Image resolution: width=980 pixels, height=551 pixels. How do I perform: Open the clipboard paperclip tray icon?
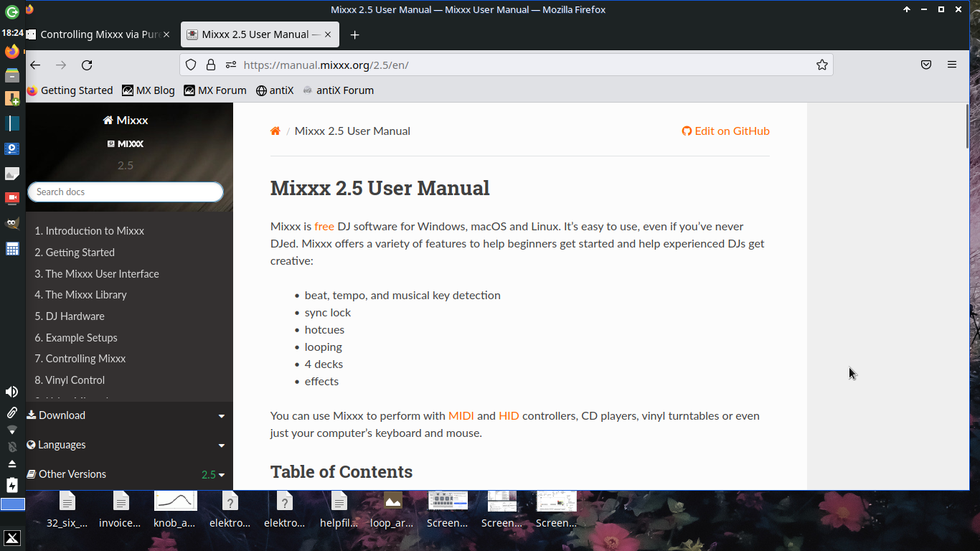[12, 413]
